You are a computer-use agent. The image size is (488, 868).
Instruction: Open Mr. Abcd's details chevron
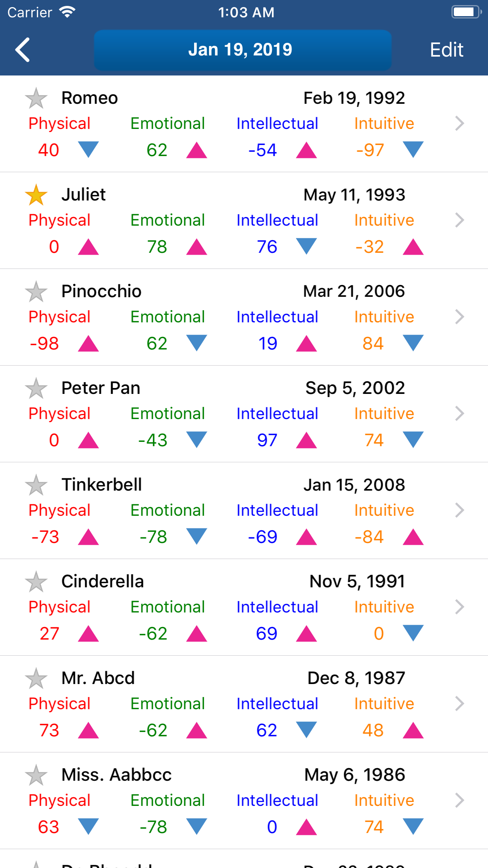coord(459,704)
